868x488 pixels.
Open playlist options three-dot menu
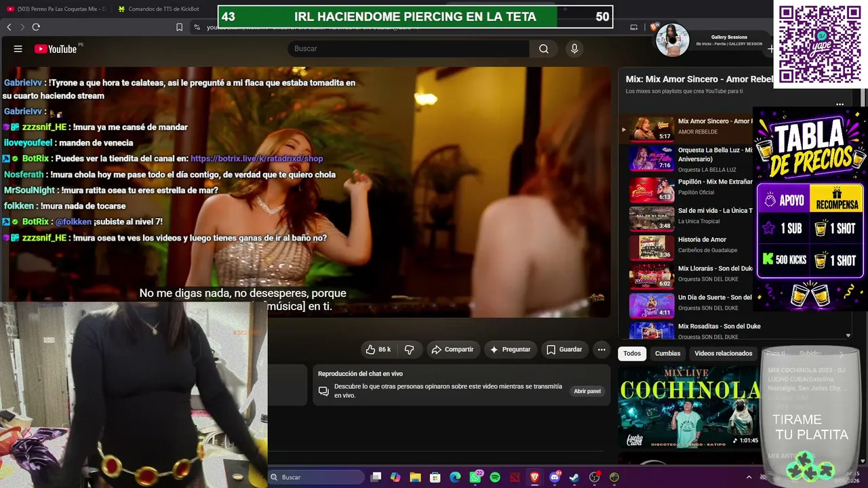click(x=840, y=104)
